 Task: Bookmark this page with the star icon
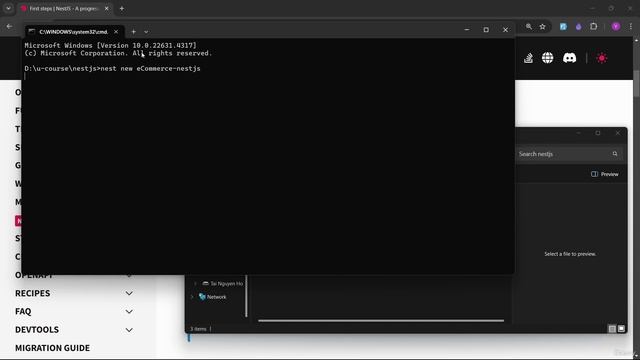(542, 27)
